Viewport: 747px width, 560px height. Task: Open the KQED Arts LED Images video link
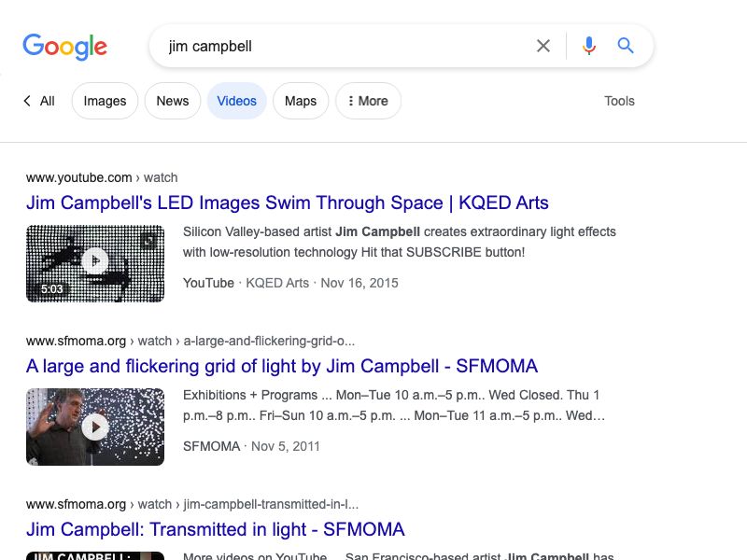click(x=288, y=203)
